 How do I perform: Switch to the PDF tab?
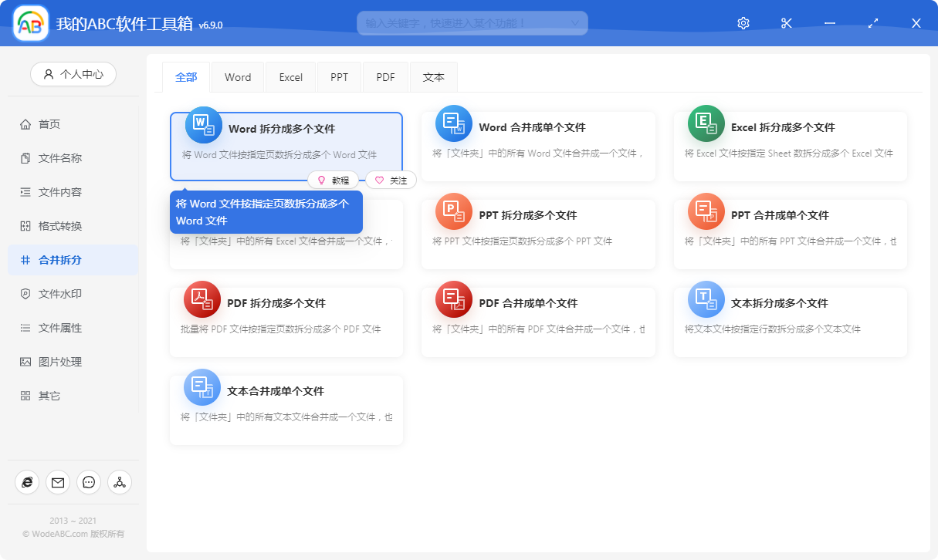tap(386, 77)
